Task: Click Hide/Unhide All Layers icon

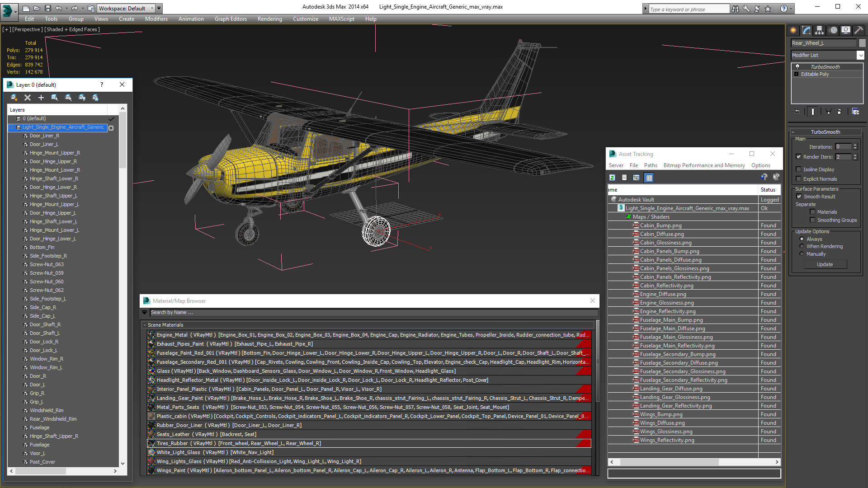Action: pyautogui.click(x=82, y=98)
